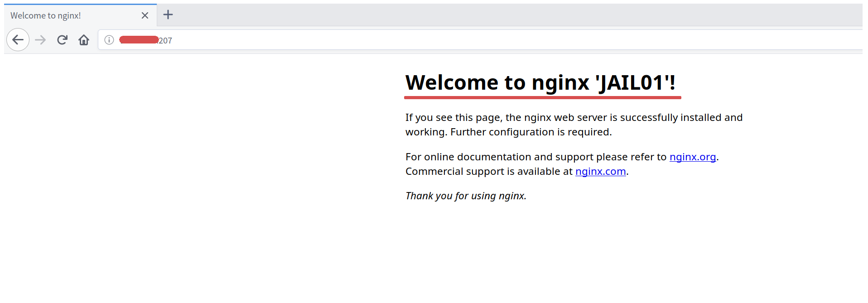Open the home page via the house icon
The height and width of the screenshot is (303, 868).
[x=84, y=40]
